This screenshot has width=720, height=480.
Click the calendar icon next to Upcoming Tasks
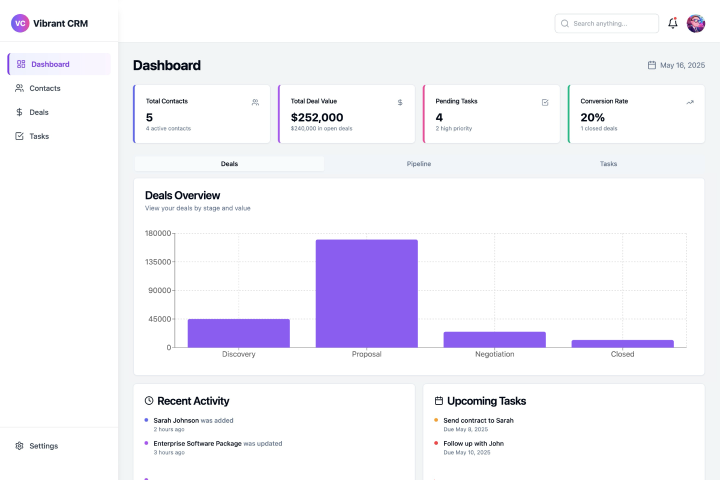(438, 401)
